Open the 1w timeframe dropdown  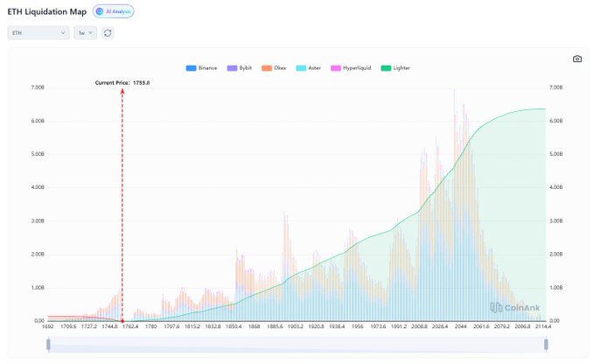pyautogui.click(x=85, y=33)
